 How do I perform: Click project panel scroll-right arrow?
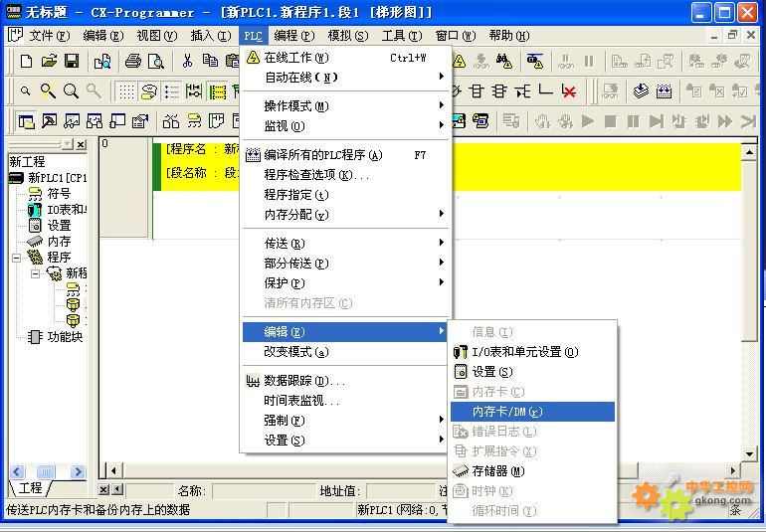78,471
